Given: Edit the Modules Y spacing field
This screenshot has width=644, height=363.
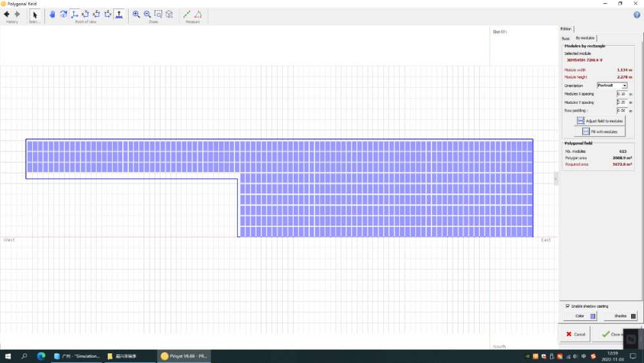Looking at the screenshot, I should 622,103.
